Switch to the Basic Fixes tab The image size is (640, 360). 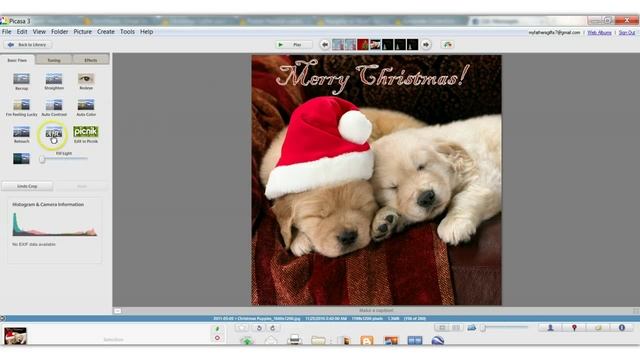tap(17, 60)
